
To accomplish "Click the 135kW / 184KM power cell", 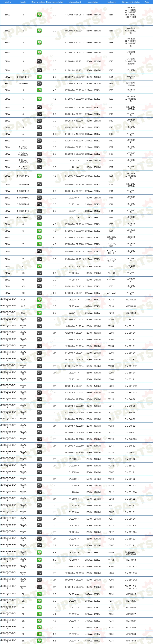I will click(93, 71).
